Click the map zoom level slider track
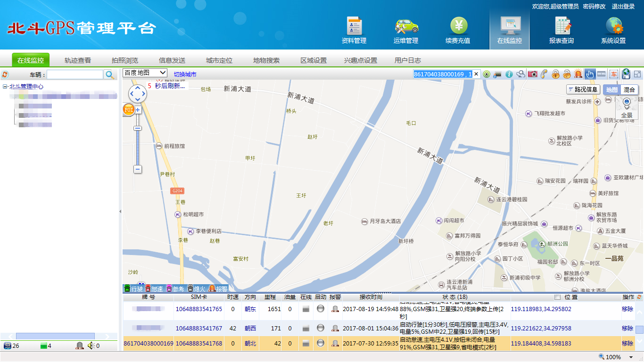 (x=138, y=140)
